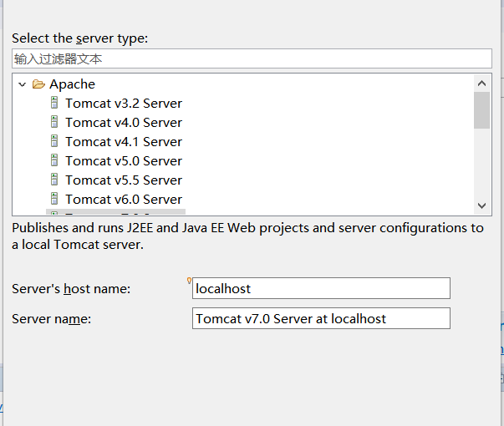Click the Apache folder icon
Screen dimensions: 504x426
click(38, 84)
